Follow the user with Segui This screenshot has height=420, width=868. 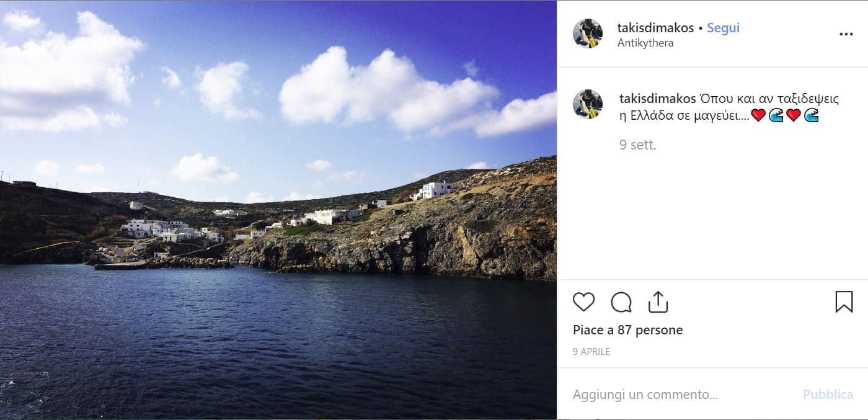pos(723,28)
